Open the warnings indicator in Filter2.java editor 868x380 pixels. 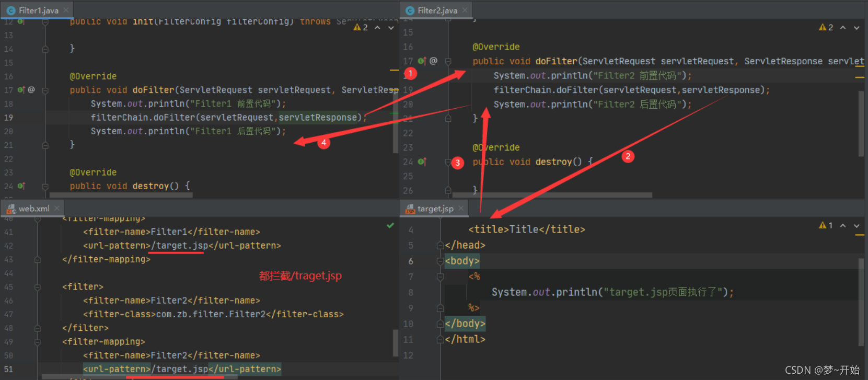pyautogui.click(x=826, y=27)
